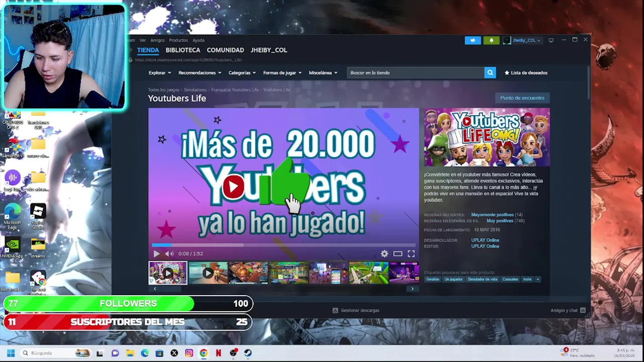The image size is (644, 362).
Task: Play the Youtubers Life trailer
Action: [156, 254]
